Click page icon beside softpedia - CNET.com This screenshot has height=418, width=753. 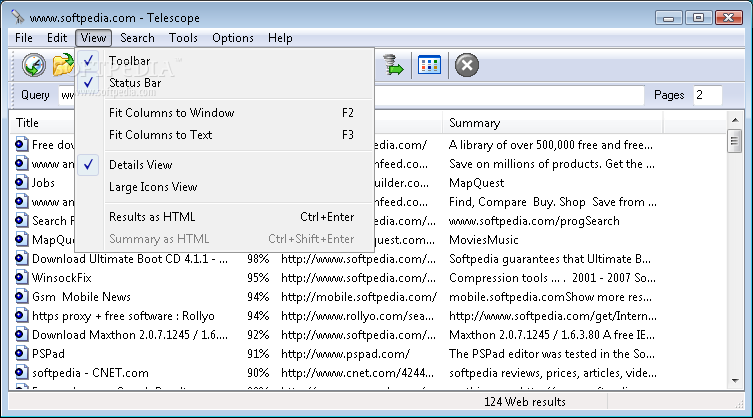point(21,372)
